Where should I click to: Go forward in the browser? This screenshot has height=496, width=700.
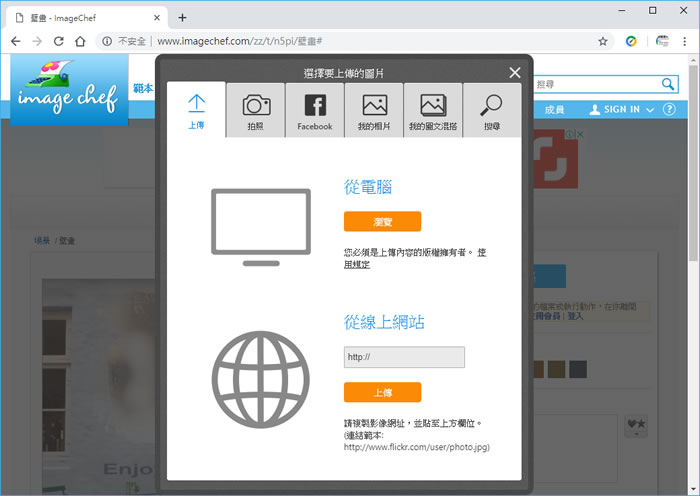point(37,42)
